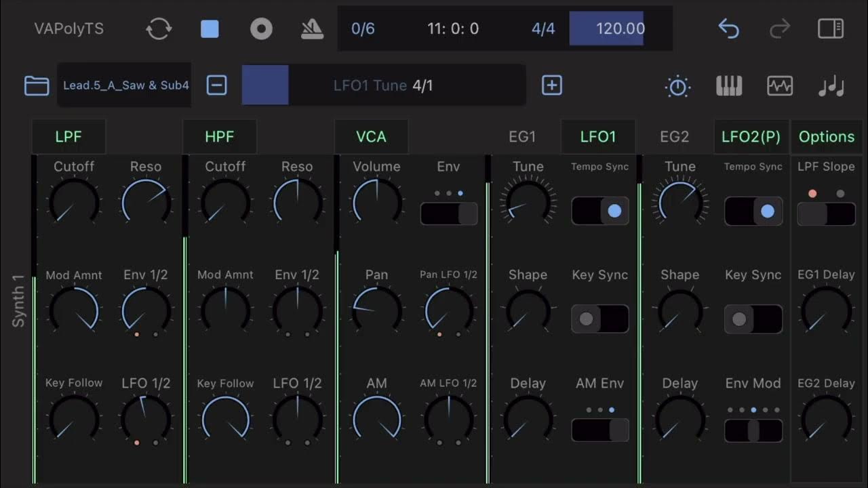868x488 pixels.
Task: Toggle LFO1 Key Sync switch
Action: tap(600, 319)
